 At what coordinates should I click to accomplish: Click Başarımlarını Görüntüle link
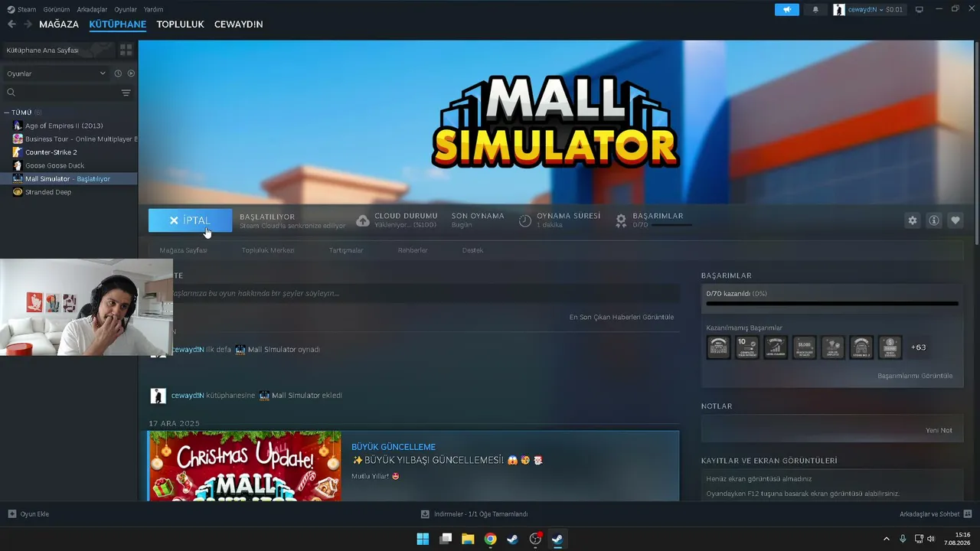(x=915, y=376)
